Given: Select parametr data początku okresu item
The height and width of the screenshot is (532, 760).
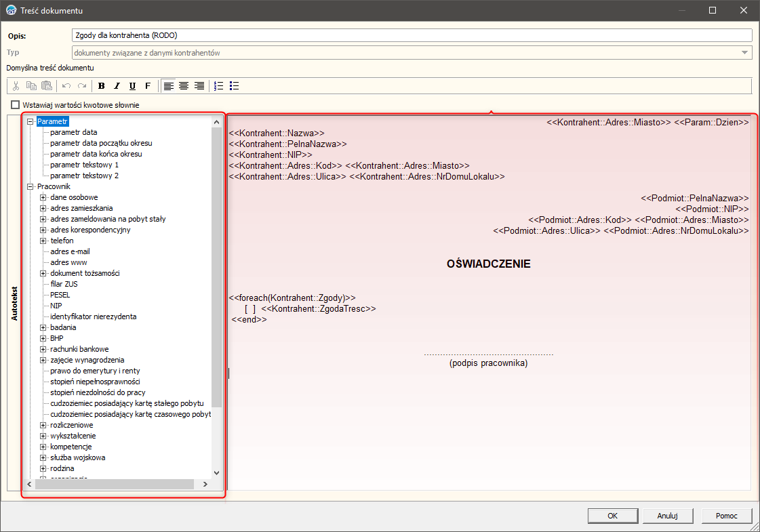Looking at the screenshot, I should click(101, 143).
